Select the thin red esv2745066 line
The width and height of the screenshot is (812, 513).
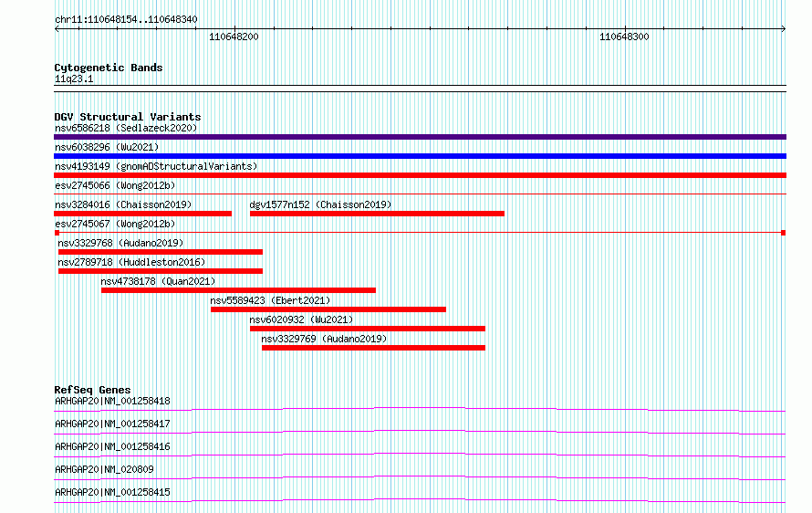point(420,194)
